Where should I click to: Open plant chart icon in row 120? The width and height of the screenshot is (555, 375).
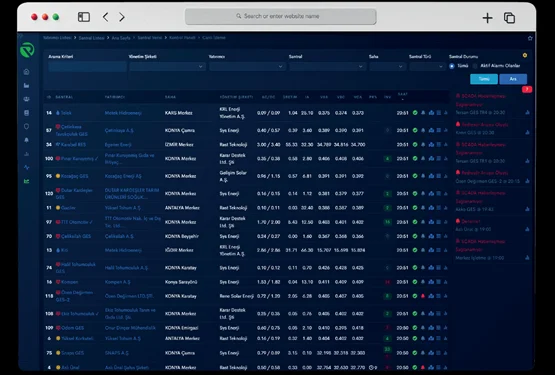pos(431,194)
